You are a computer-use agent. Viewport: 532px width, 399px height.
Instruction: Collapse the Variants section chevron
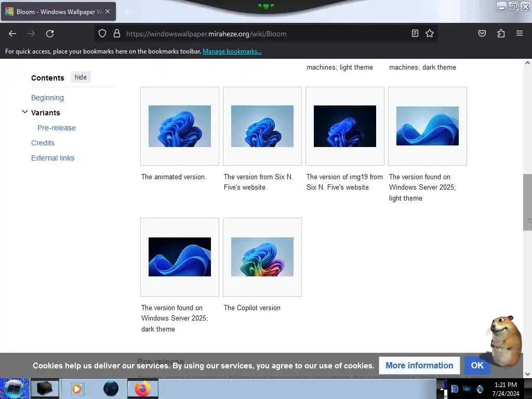(25, 112)
